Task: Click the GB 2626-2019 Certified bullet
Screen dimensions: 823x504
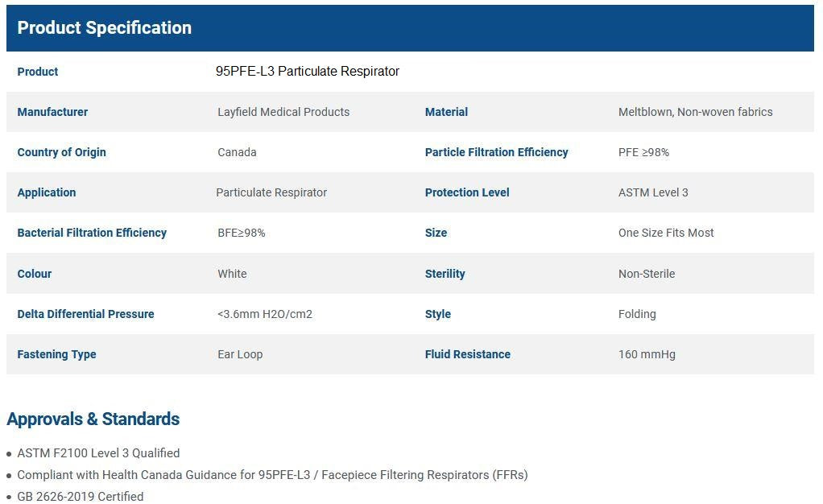Action: [x=81, y=496]
